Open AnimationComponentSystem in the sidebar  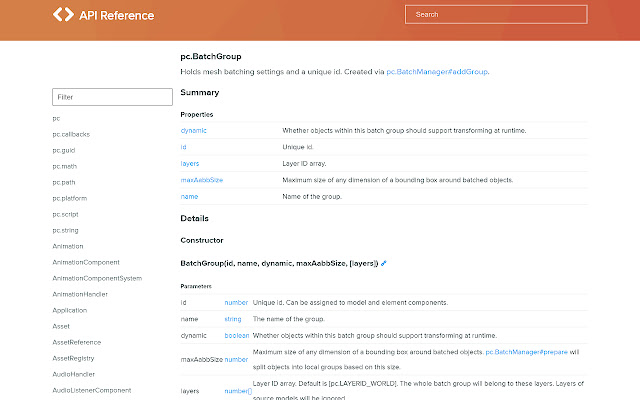[97, 278]
